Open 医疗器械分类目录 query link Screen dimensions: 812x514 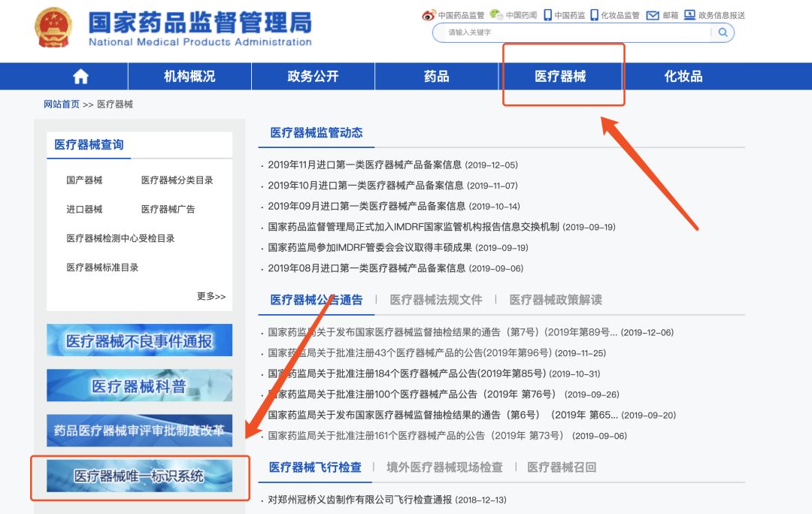pos(177,180)
